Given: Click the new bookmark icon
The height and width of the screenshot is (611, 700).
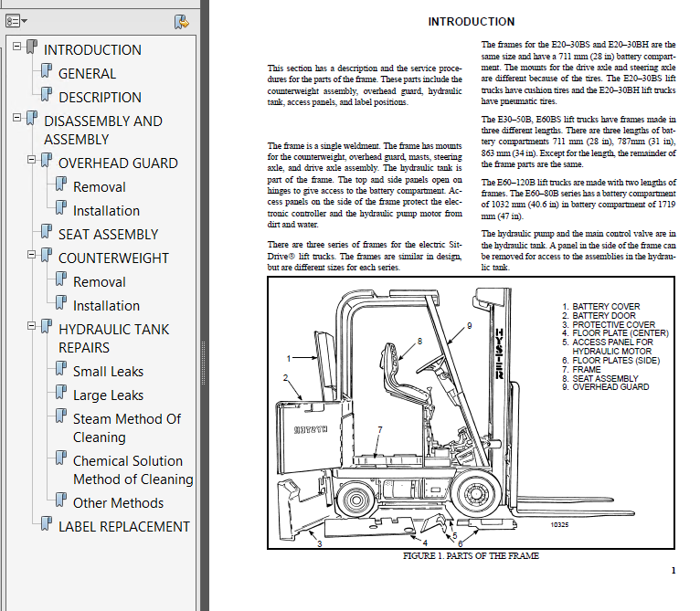Looking at the screenshot, I should click(x=181, y=21).
